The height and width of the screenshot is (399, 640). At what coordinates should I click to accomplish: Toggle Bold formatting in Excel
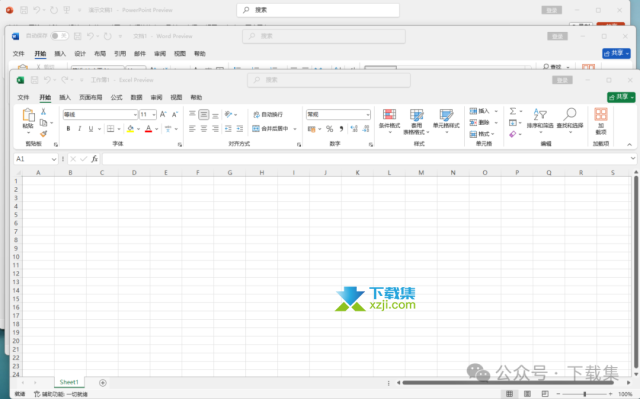coord(68,129)
